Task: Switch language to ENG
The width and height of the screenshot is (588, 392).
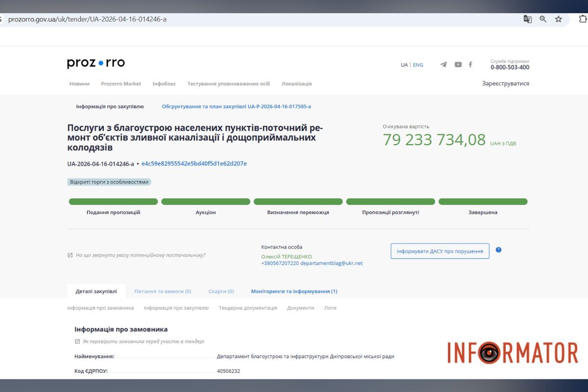Action: point(418,65)
